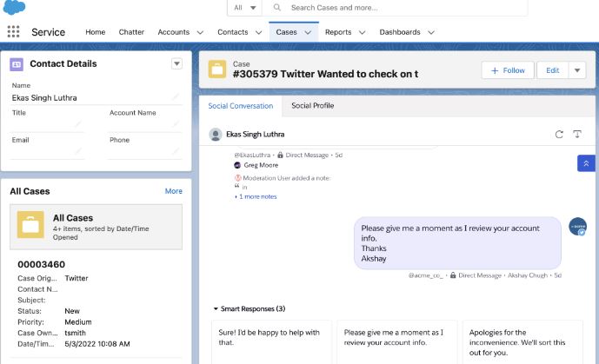Image resolution: width=599 pixels, height=364 pixels.
Task: Click the moderation note icon
Action: coord(237,178)
